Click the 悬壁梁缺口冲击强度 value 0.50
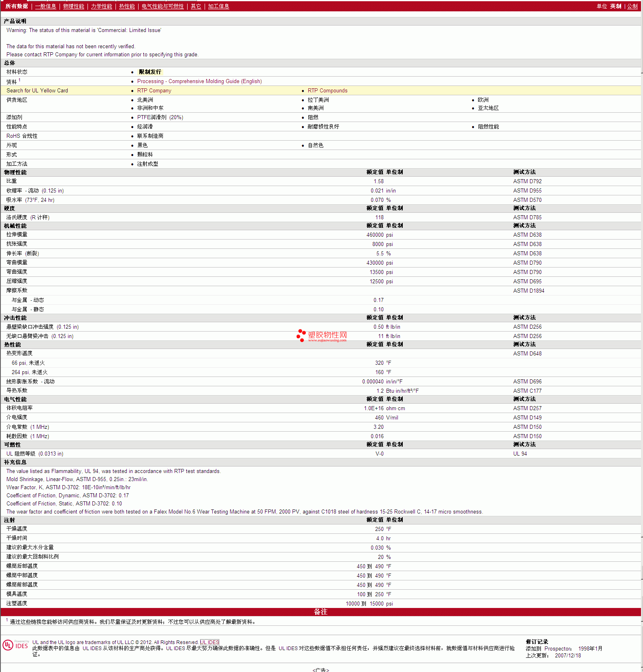 pos(378,327)
